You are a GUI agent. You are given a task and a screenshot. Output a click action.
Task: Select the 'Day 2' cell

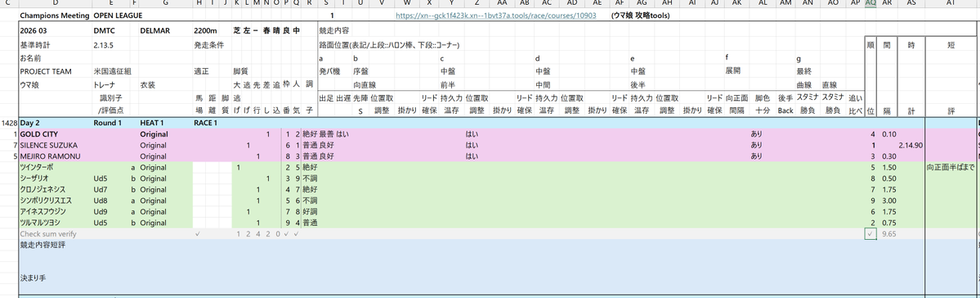[x=30, y=124]
